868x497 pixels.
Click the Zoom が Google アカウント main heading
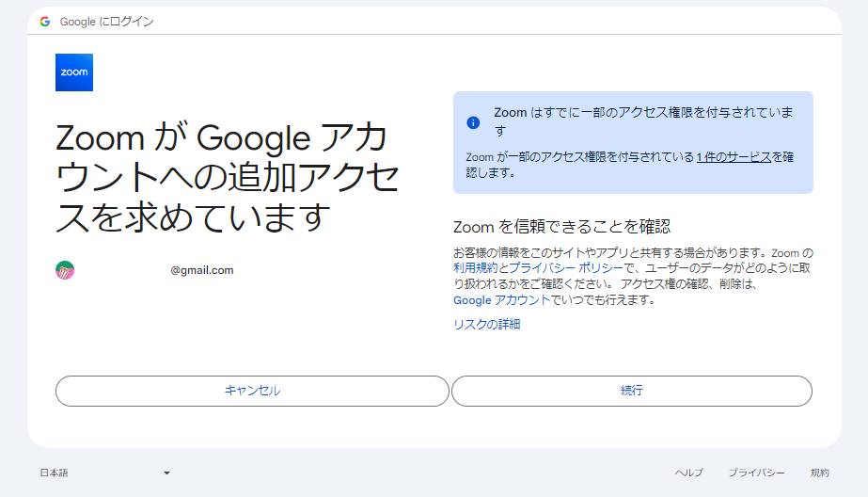(228, 177)
